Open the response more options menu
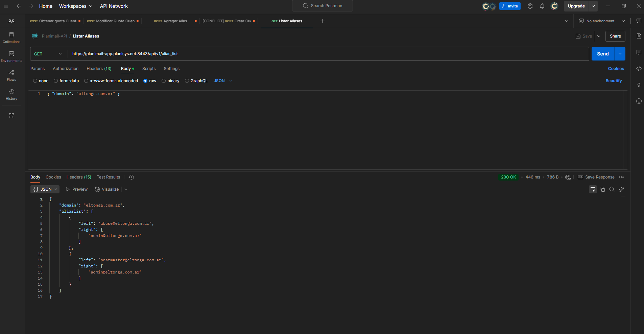This screenshot has width=644, height=334. (621, 177)
